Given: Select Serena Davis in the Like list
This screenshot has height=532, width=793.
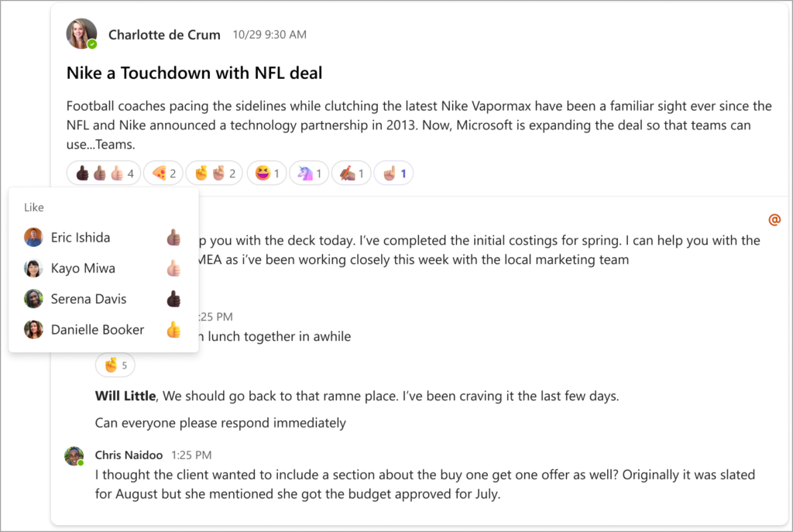Looking at the screenshot, I should [103, 299].
